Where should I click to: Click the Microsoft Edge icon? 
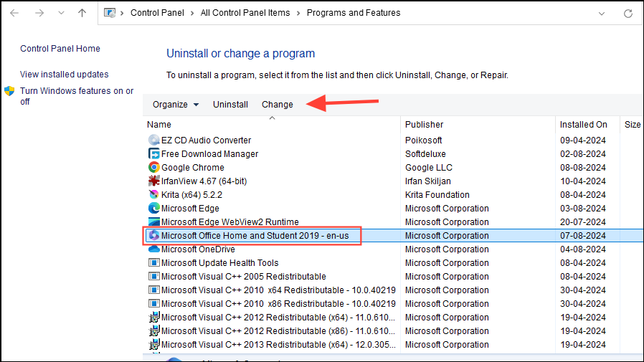tap(154, 208)
